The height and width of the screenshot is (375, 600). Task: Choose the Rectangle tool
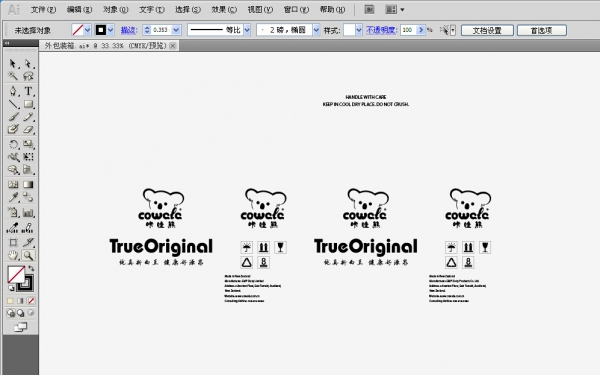(28, 104)
